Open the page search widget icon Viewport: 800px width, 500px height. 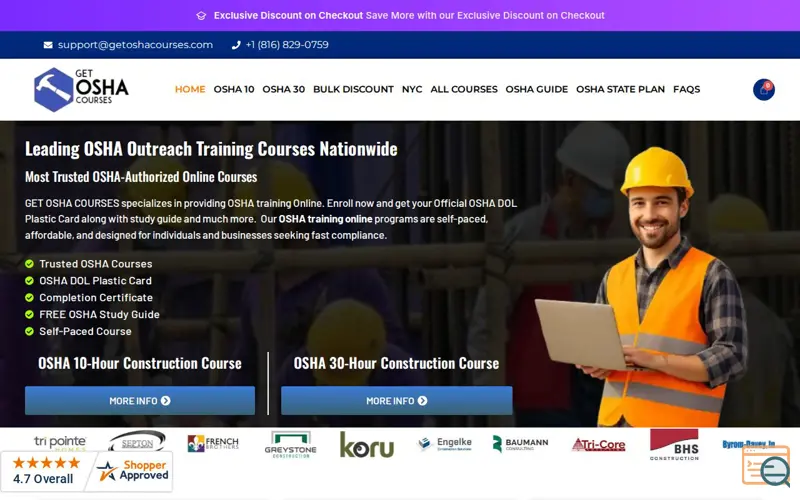coord(766,465)
